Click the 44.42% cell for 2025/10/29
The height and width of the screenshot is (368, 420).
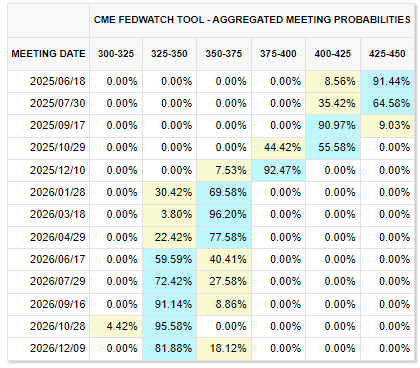click(278, 148)
